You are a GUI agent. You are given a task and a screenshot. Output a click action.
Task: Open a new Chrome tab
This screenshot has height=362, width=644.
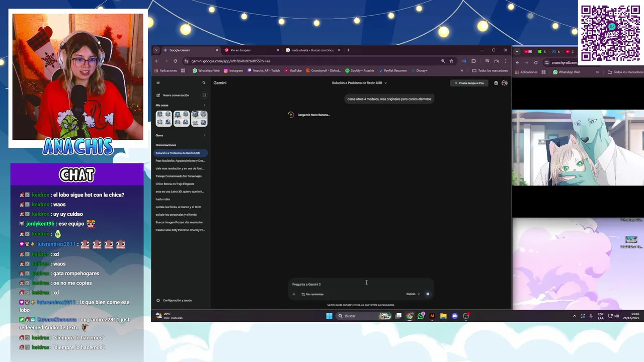(348, 50)
